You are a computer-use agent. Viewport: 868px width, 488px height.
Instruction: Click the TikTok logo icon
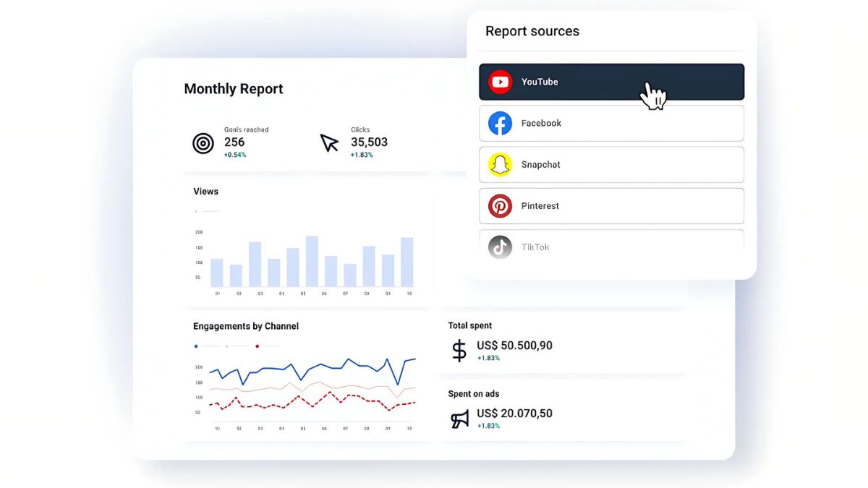500,247
